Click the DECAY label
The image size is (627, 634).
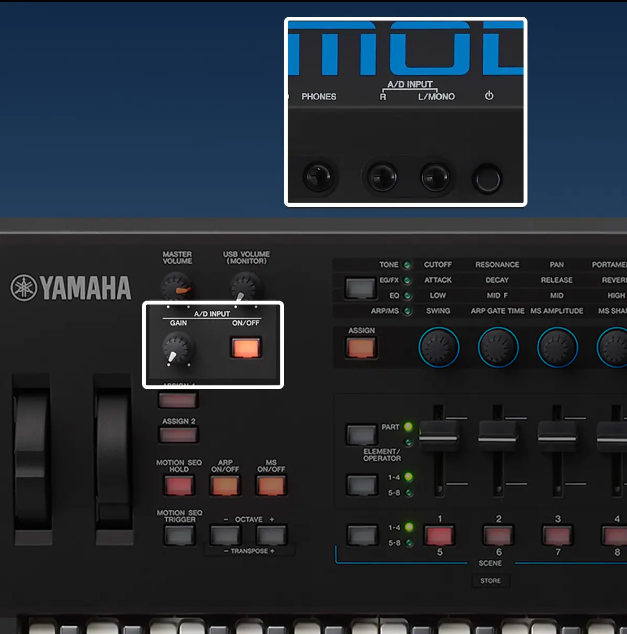point(497,280)
